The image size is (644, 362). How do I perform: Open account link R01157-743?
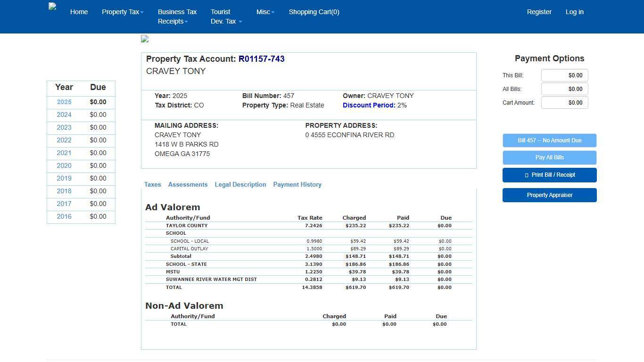pyautogui.click(x=262, y=59)
